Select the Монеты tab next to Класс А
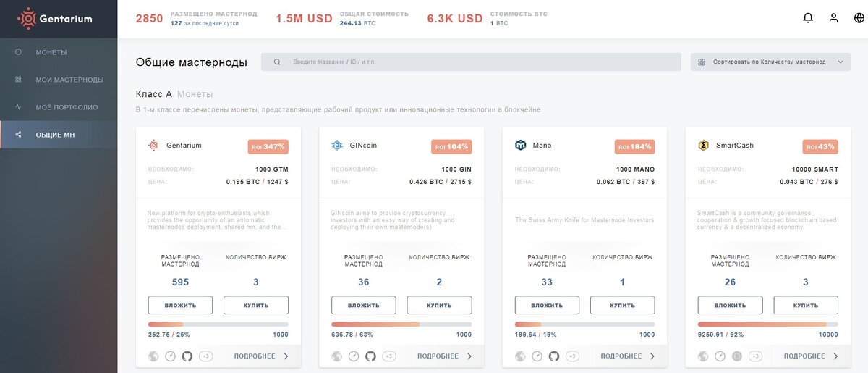Screen dimensions: 868x373 195,94
